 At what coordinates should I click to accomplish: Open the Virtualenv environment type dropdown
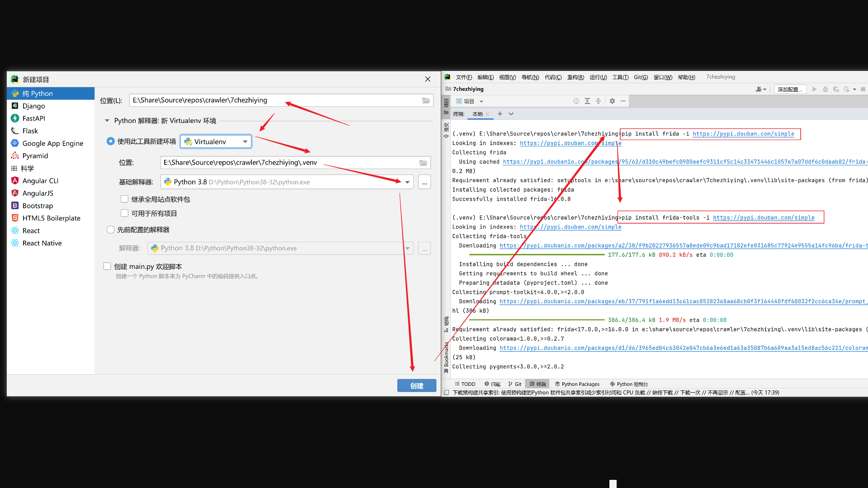click(216, 141)
